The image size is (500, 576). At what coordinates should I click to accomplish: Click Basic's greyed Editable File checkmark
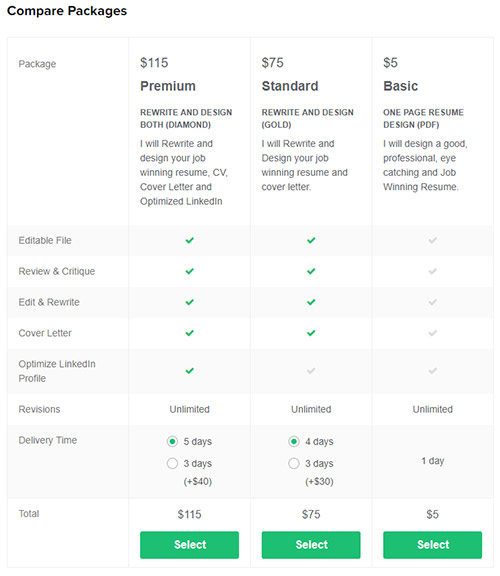[433, 240]
